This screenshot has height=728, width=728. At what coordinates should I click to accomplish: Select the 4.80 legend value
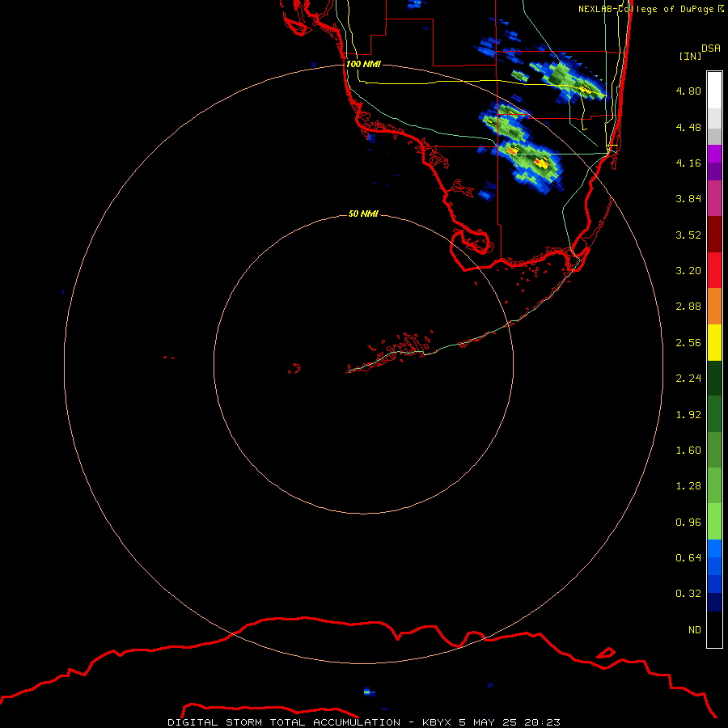click(688, 91)
